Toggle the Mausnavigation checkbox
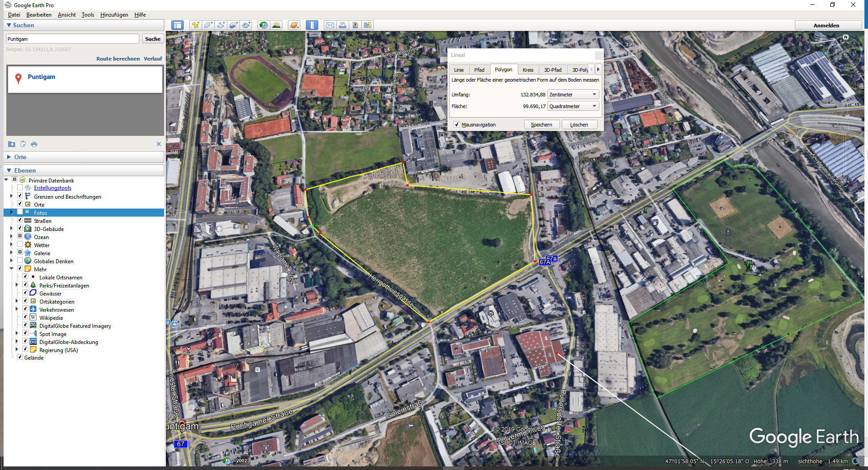 point(457,124)
